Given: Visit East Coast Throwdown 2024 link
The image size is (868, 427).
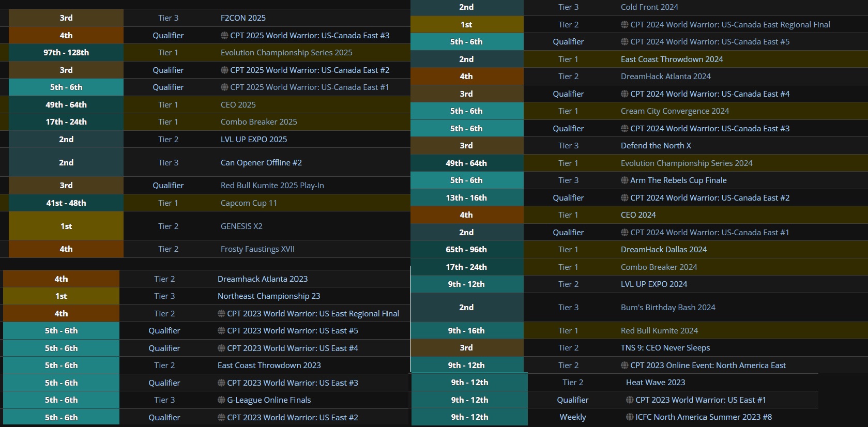Looking at the screenshot, I should tap(672, 59).
